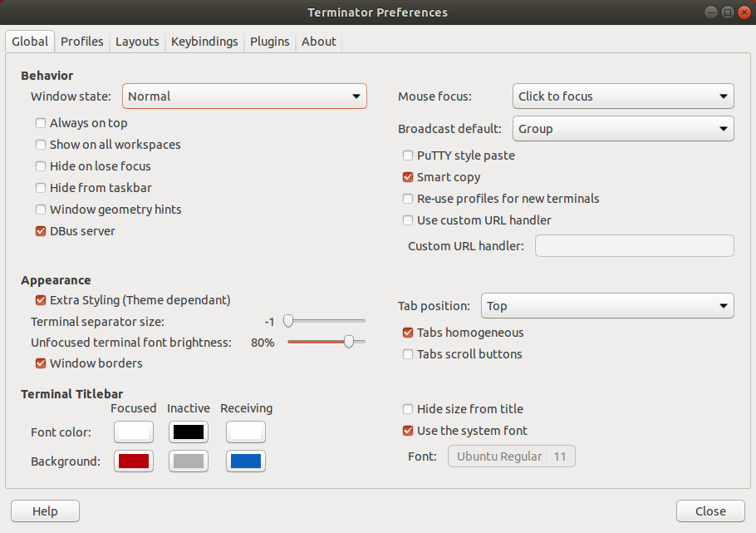Viewport: 756px width, 533px height.
Task: Select the Plugins tab
Action: [x=269, y=42]
